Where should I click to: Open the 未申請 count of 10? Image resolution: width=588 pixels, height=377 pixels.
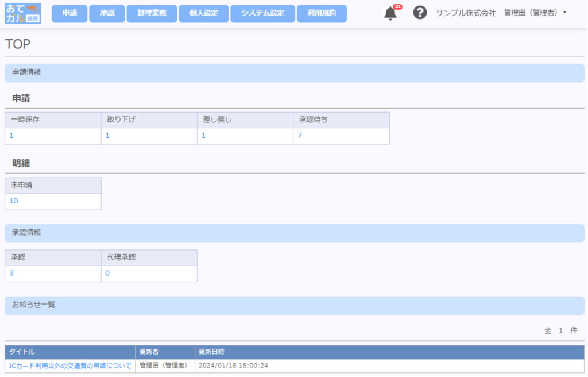14,201
